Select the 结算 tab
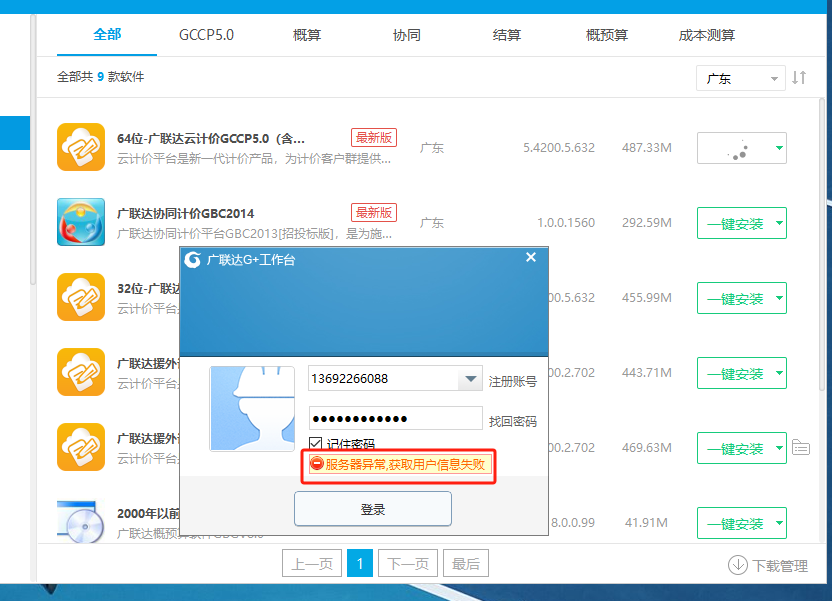The width and height of the screenshot is (832, 601). point(507,35)
